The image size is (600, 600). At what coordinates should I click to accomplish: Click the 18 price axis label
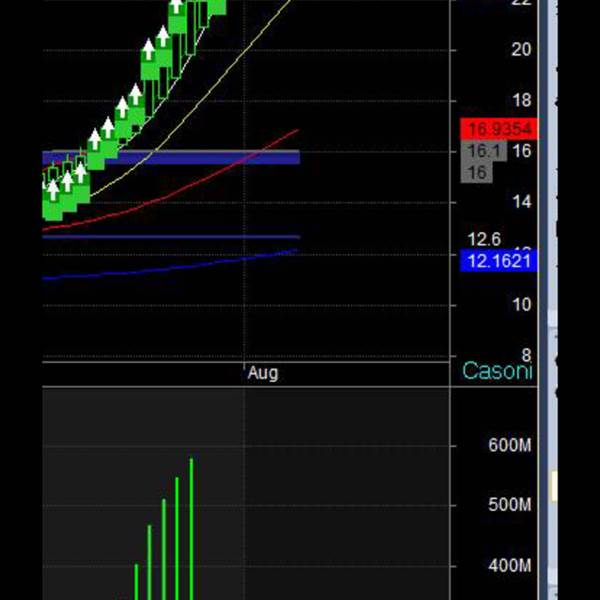pyautogui.click(x=521, y=101)
